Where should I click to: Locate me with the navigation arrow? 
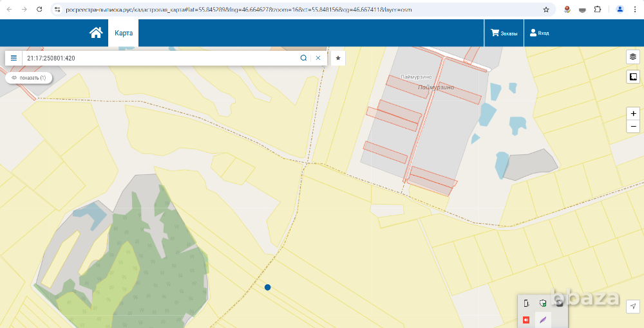633,306
